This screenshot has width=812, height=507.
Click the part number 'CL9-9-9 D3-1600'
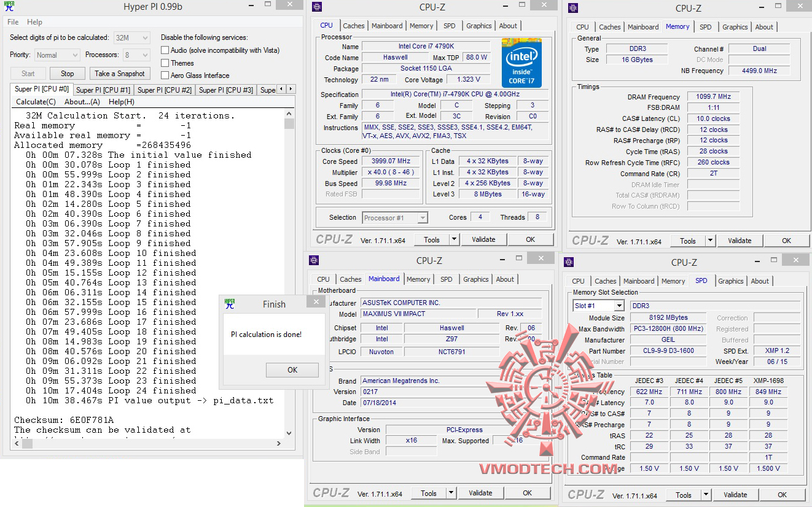(x=668, y=351)
